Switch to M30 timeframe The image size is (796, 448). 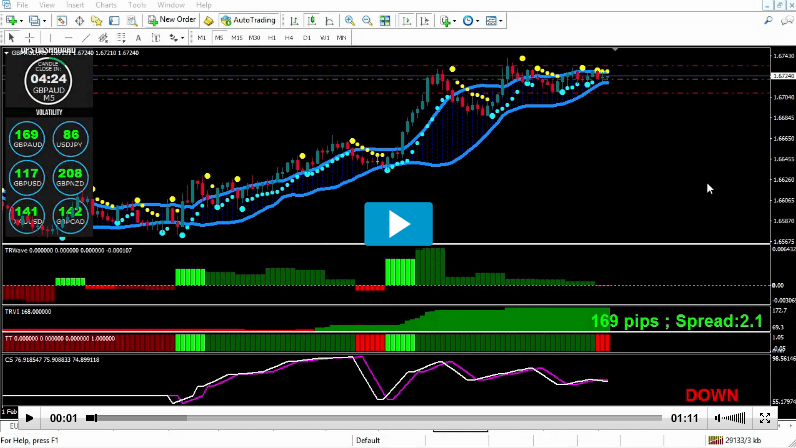coord(254,38)
